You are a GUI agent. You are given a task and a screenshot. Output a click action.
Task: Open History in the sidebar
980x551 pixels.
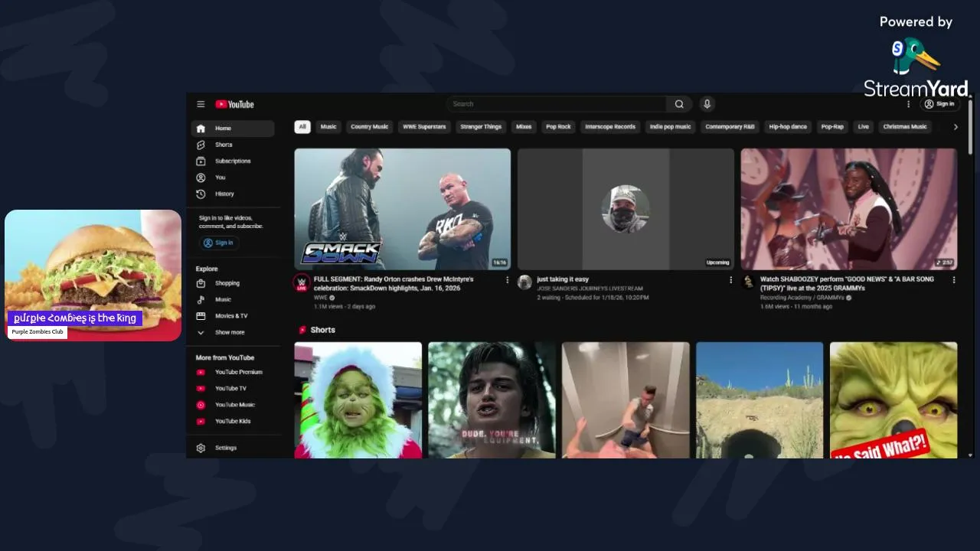pos(232,194)
